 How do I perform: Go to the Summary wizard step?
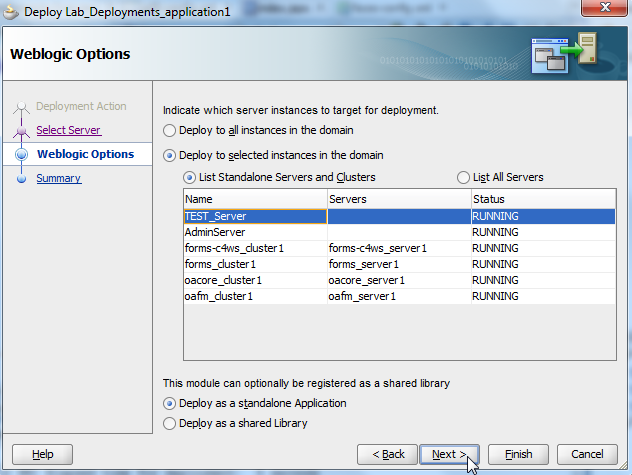58,178
